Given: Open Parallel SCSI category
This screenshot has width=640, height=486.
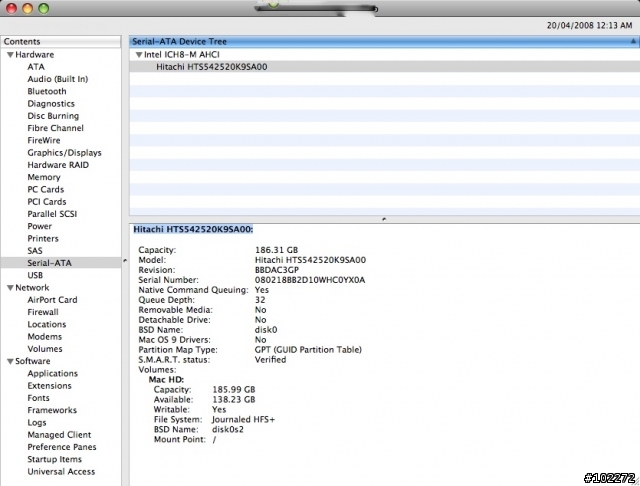Looking at the screenshot, I should click(52, 214).
